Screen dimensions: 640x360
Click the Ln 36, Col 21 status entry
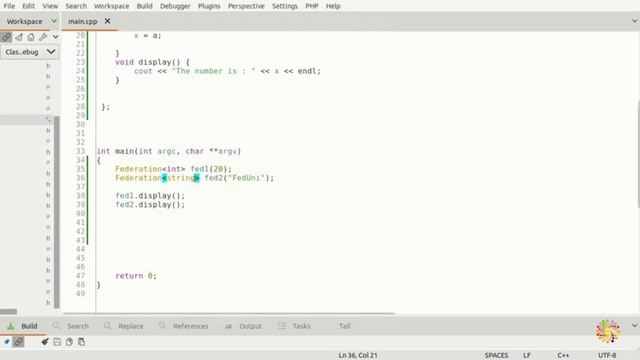(358, 355)
